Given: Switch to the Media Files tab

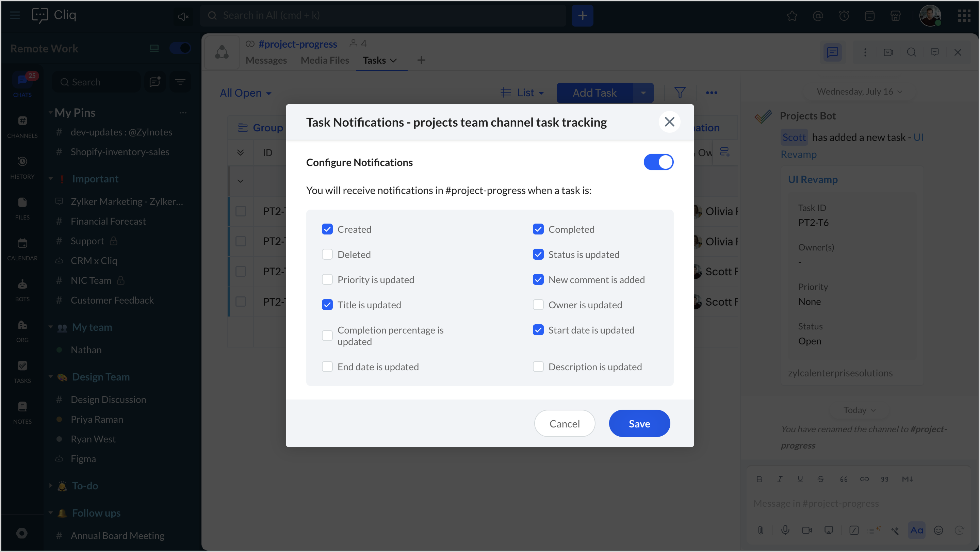Looking at the screenshot, I should point(325,60).
